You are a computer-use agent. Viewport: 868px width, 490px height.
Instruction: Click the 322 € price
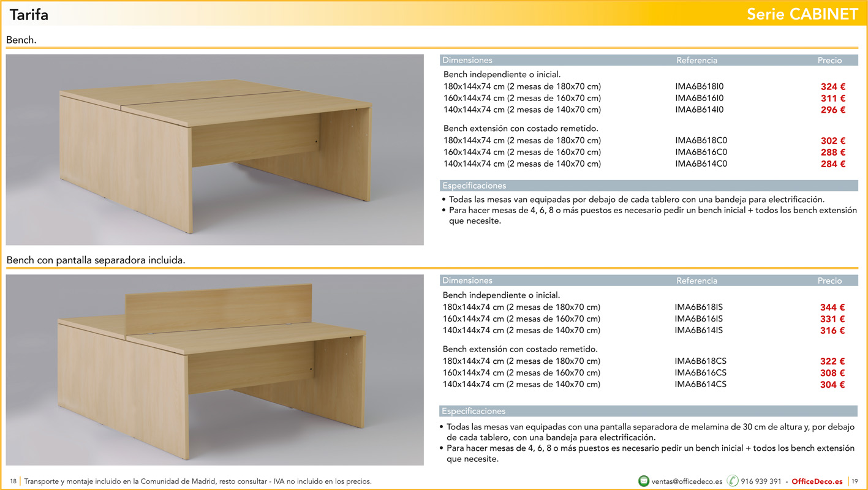pos(832,361)
